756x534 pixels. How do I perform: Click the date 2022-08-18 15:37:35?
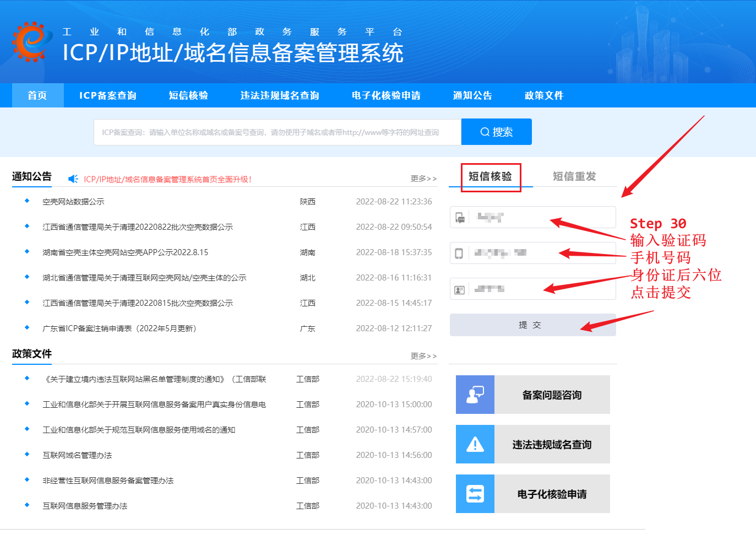(394, 252)
